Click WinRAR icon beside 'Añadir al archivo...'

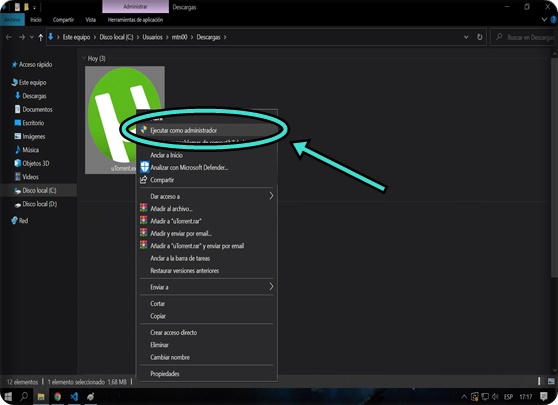click(143, 208)
